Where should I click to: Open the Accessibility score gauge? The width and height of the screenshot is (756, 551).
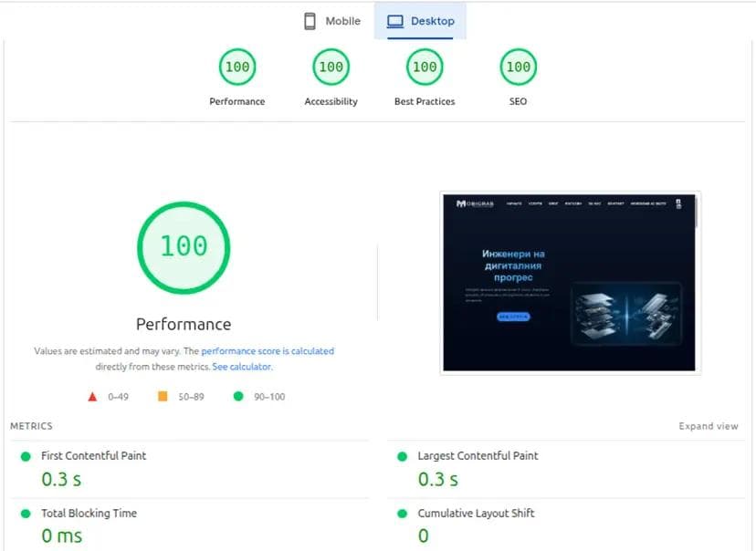[x=331, y=67]
